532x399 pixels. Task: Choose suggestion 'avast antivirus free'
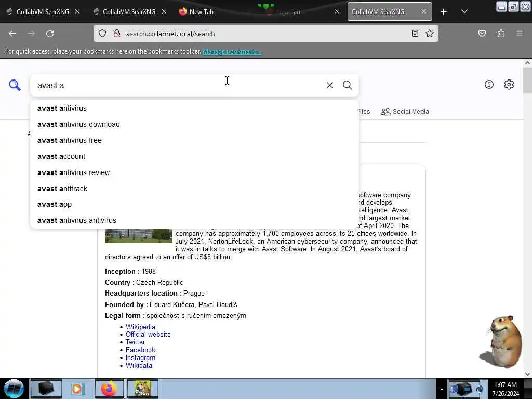click(x=194, y=140)
